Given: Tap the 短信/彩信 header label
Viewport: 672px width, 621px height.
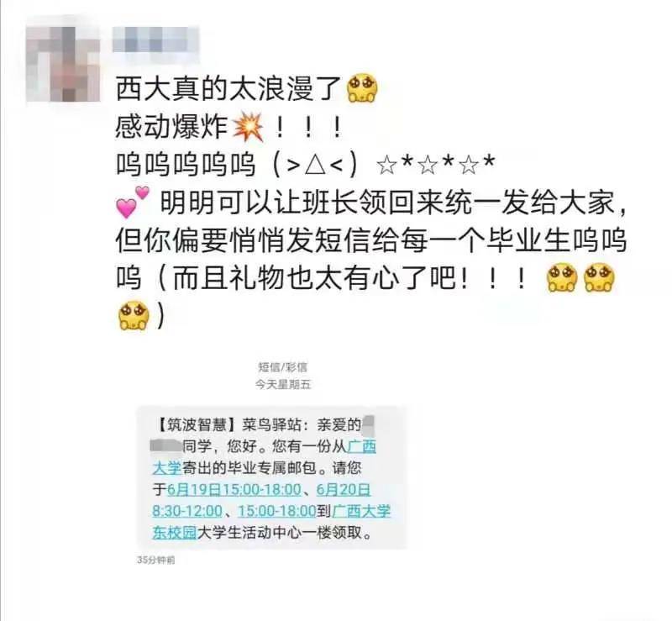Looking at the screenshot, I should click(x=283, y=367).
